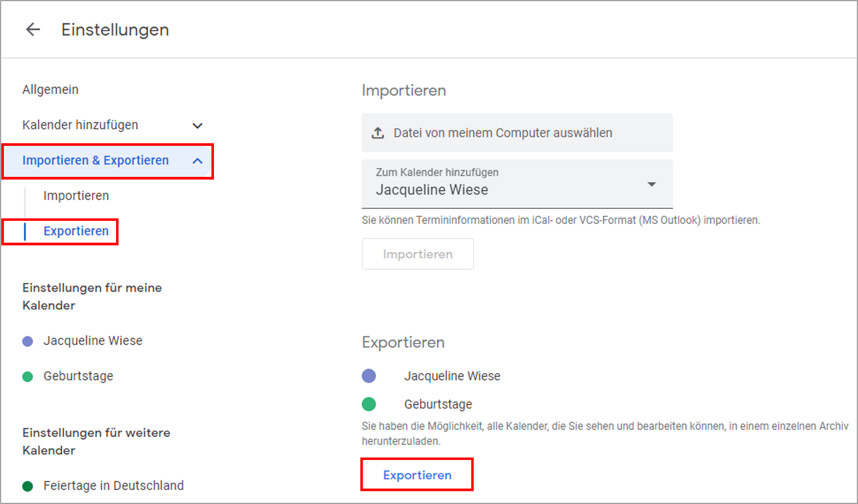Click purple circle in Exportieren list

click(369, 376)
